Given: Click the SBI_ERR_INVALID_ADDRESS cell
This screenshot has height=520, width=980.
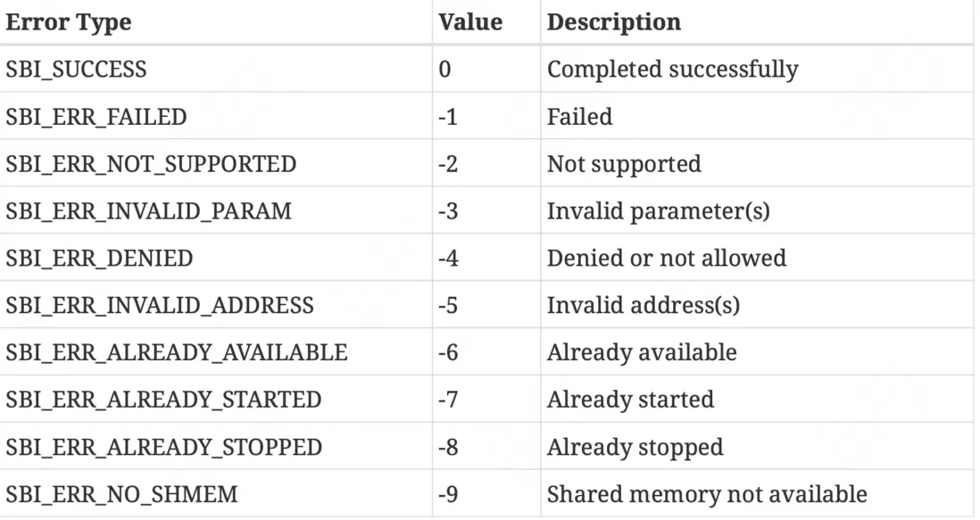Looking at the screenshot, I should tap(160, 306).
